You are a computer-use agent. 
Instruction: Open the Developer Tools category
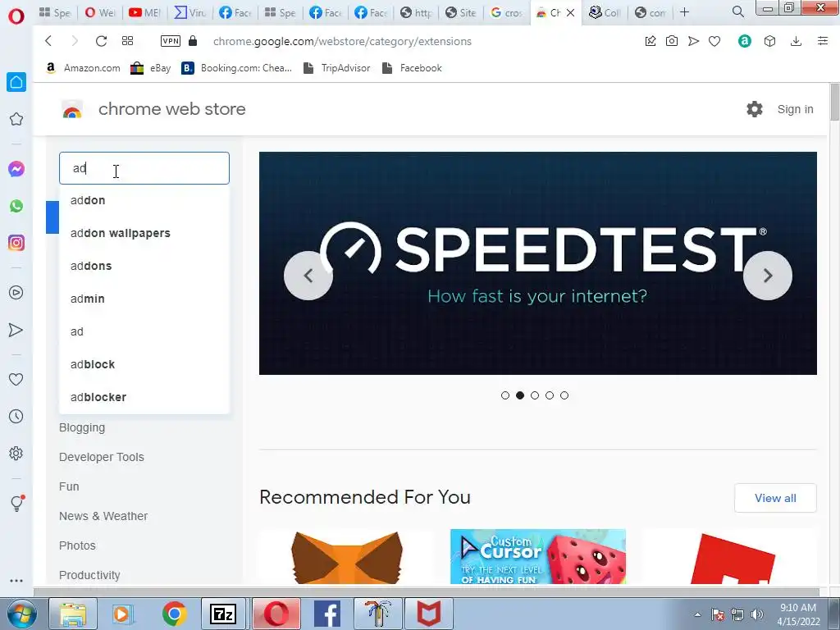click(101, 457)
